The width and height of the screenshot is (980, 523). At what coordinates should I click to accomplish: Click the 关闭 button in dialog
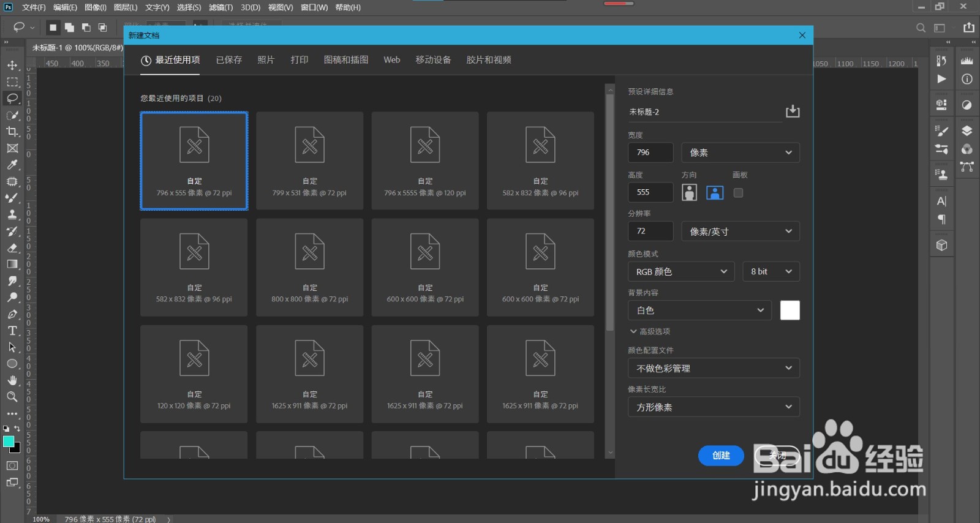tap(777, 456)
